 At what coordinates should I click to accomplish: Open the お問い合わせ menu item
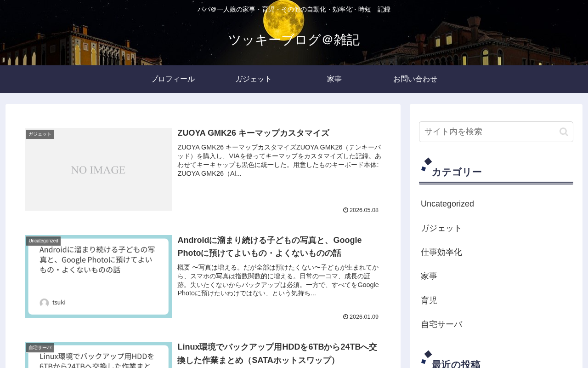[415, 79]
